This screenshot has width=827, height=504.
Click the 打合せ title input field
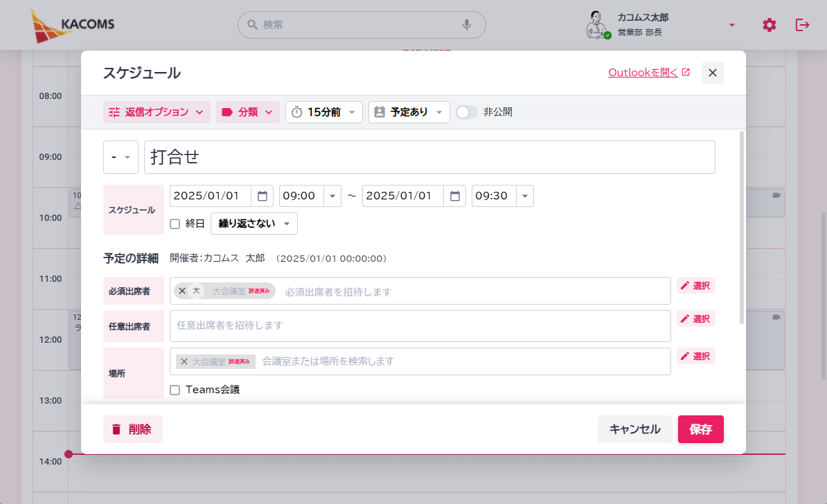pyautogui.click(x=429, y=157)
